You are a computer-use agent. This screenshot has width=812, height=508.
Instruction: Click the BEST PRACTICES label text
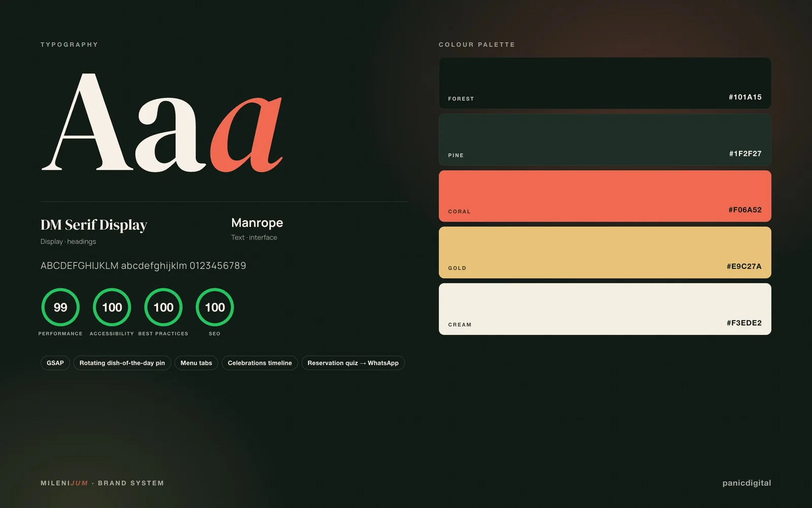163,334
